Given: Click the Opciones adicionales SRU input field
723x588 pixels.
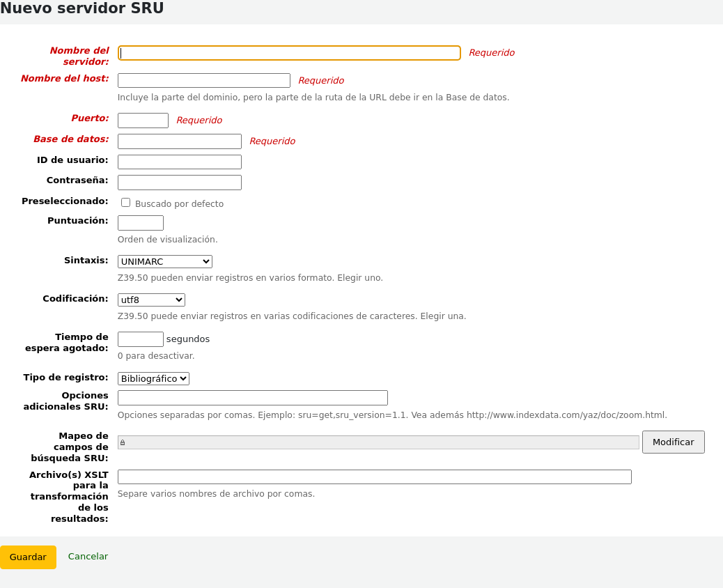Looking at the screenshot, I should coord(252,397).
